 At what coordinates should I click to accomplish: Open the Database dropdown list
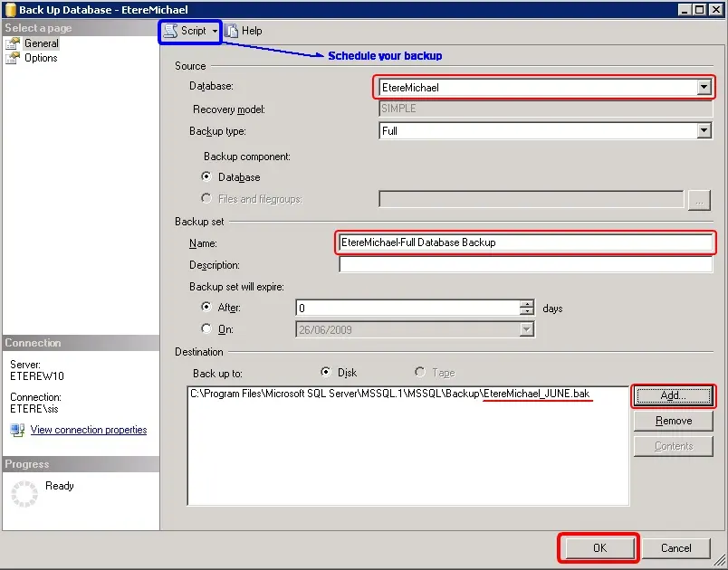point(704,88)
